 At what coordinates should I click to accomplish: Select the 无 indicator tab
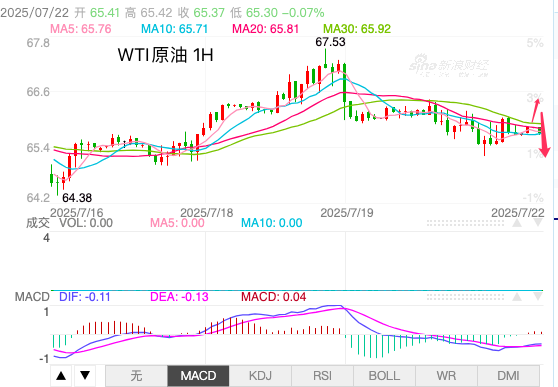pos(137,376)
